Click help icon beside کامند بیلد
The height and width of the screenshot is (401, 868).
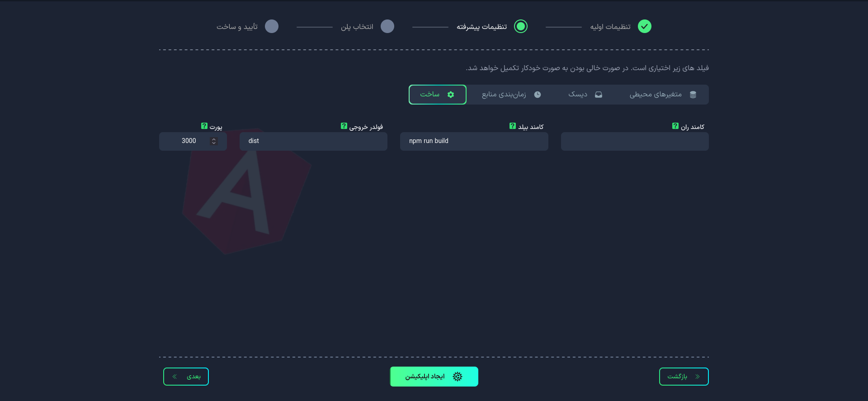tap(513, 126)
